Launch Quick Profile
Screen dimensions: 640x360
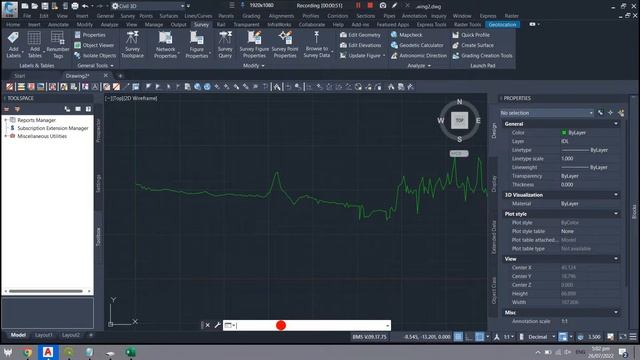(471, 35)
